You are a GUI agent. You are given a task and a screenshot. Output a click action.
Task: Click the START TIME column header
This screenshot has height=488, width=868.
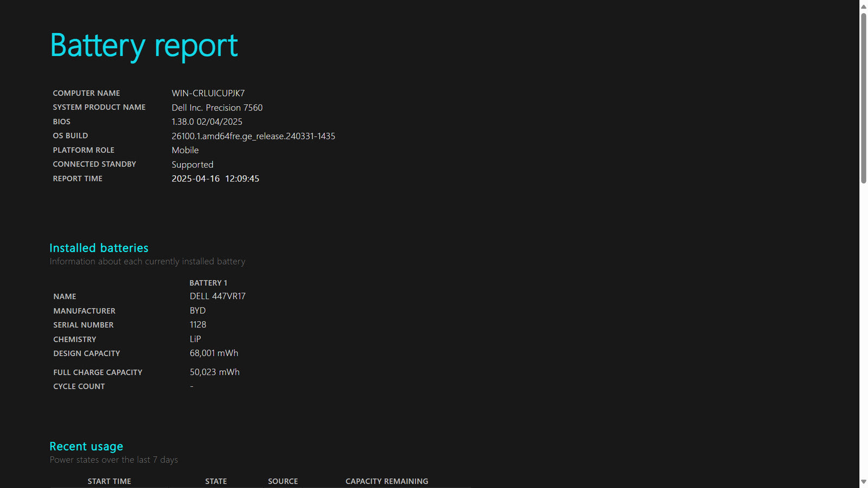click(109, 481)
